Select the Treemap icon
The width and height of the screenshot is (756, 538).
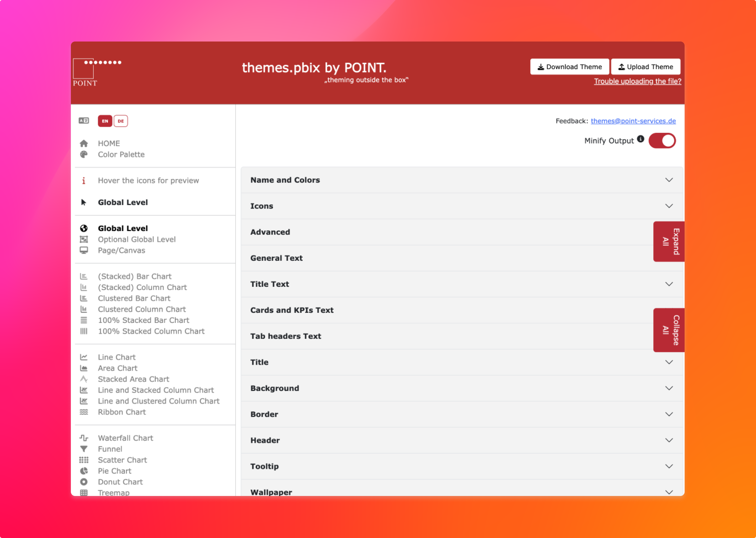[x=83, y=493]
